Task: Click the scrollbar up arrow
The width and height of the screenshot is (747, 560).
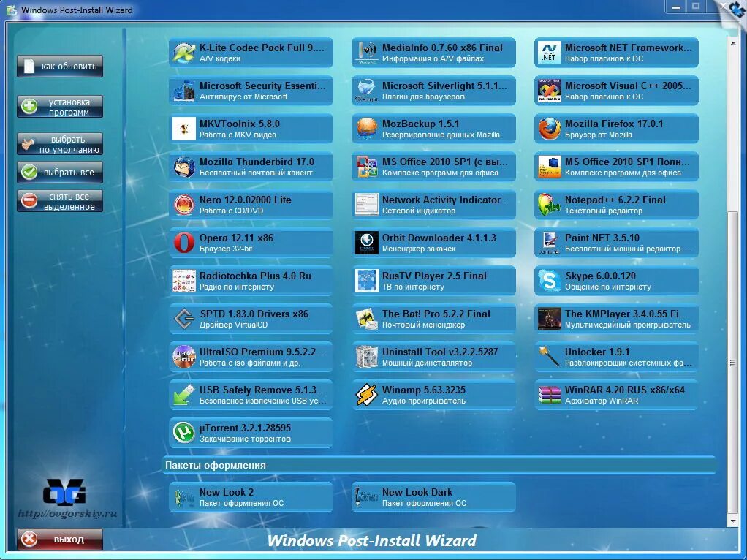Action: pos(732,43)
